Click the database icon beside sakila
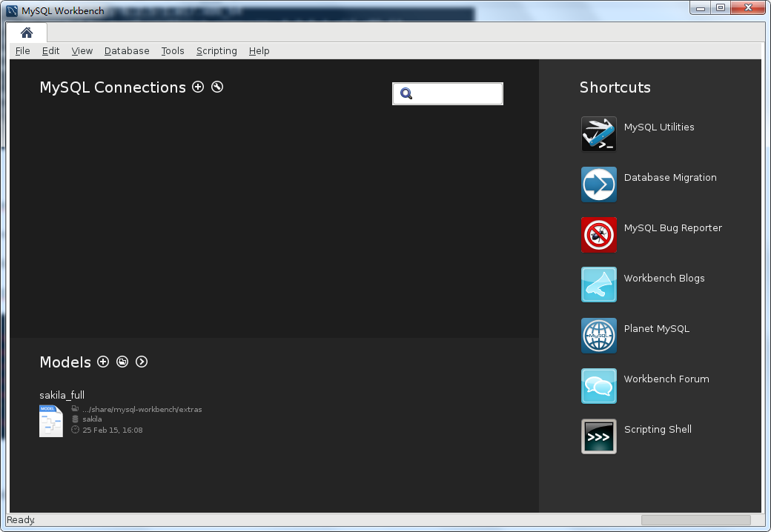This screenshot has width=771, height=532. click(x=75, y=419)
